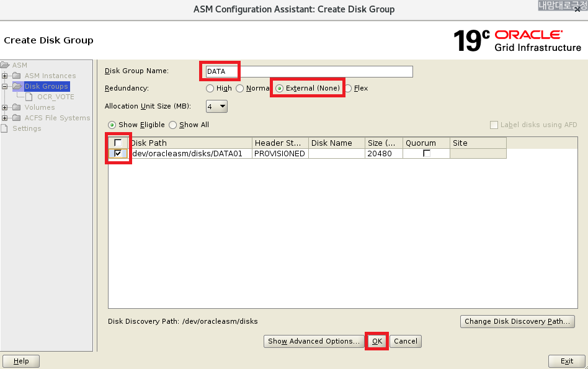
Task: Click the OK button
Action: pos(377,341)
